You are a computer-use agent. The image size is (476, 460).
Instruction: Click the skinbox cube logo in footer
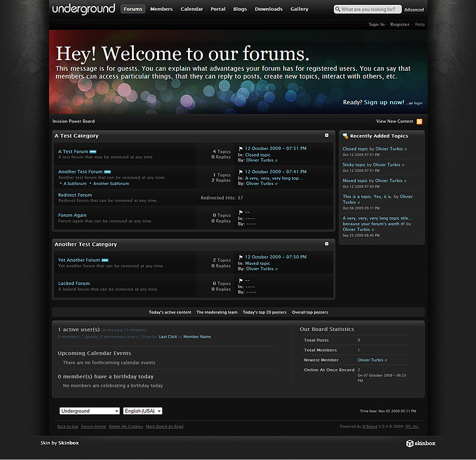click(410, 443)
